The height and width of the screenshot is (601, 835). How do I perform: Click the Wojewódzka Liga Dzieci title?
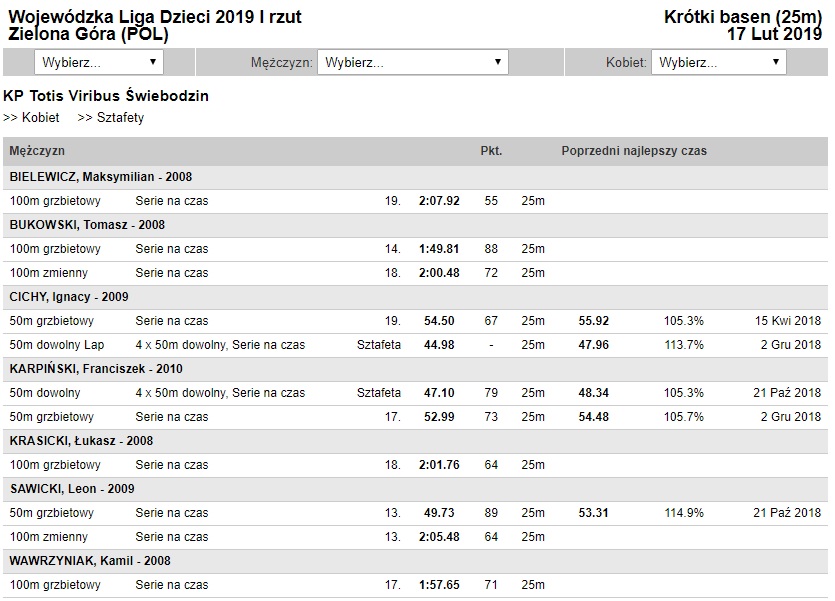tap(155, 17)
